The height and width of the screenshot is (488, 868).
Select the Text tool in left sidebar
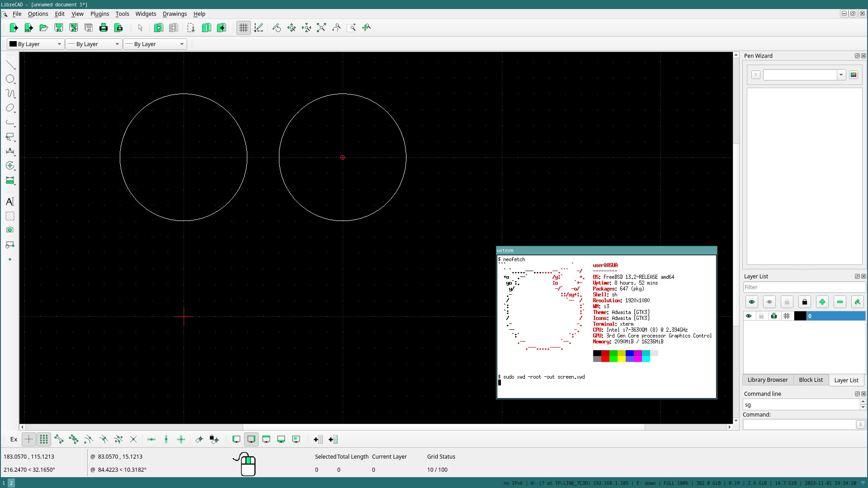tap(10, 202)
